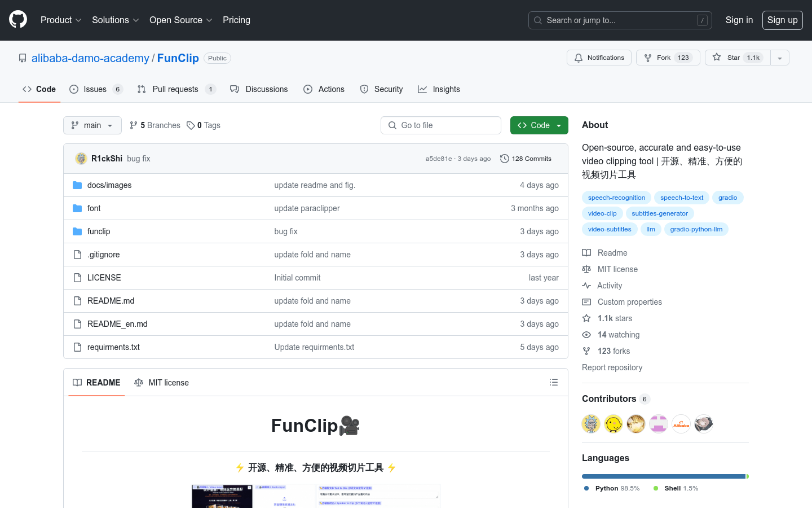The width and height of the screenshot is (812, 508).
Task: Select the subtitles-generator topic tag
Action: tap(660, 213)
